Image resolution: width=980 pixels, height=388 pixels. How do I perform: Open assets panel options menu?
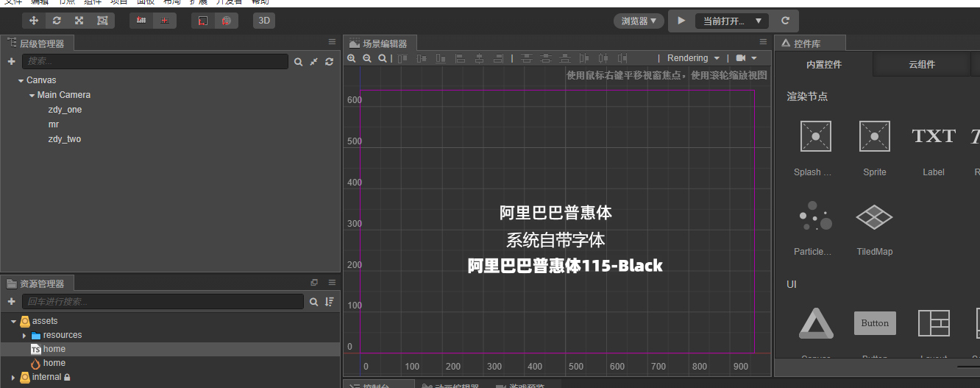(332, 282)
